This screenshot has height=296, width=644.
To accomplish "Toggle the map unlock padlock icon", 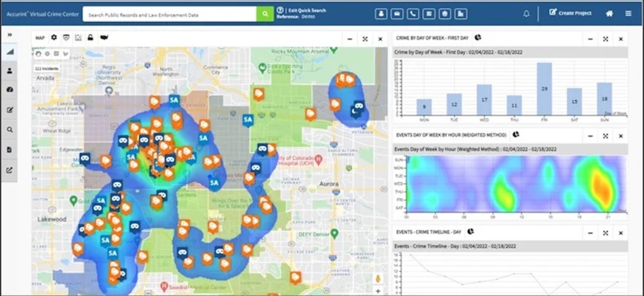I will pos(91,37).
